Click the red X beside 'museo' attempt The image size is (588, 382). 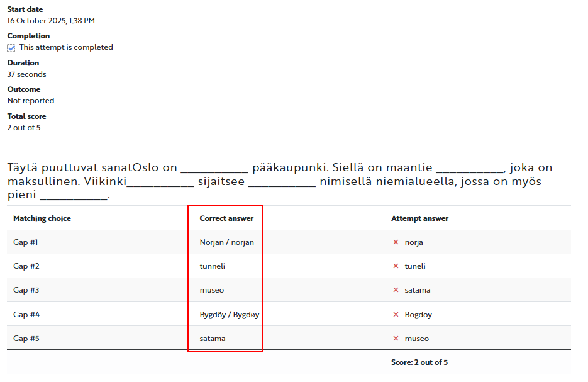point(396,339)
